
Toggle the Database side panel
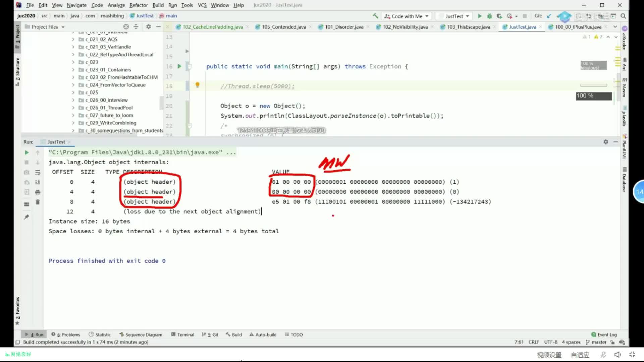point(625,179)
